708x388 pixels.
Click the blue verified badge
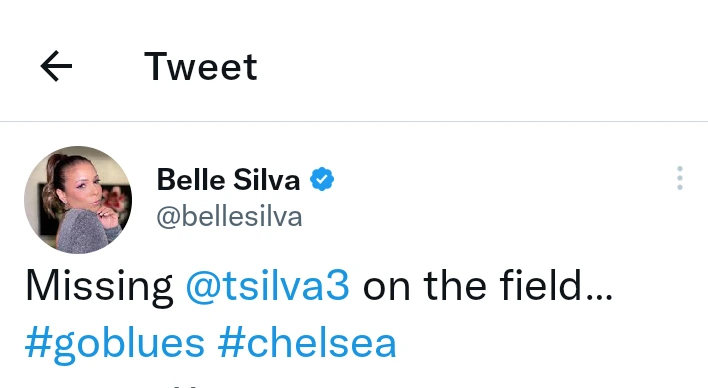click(321, 179)
